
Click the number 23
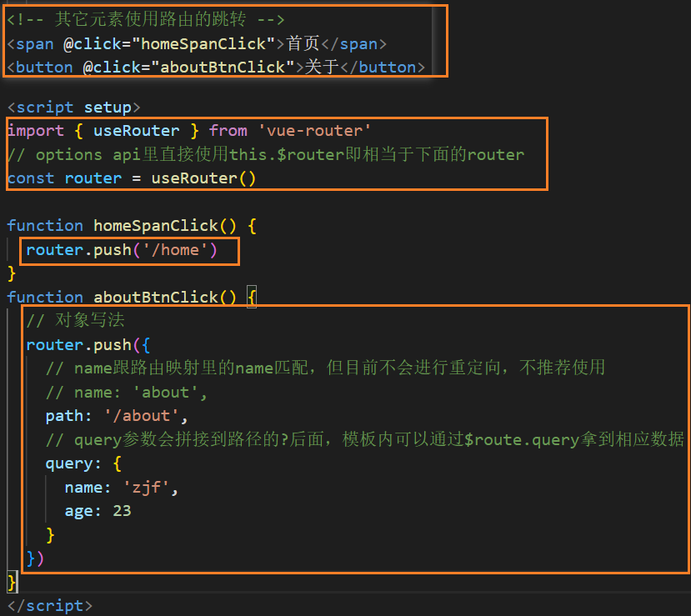point(122,511)
